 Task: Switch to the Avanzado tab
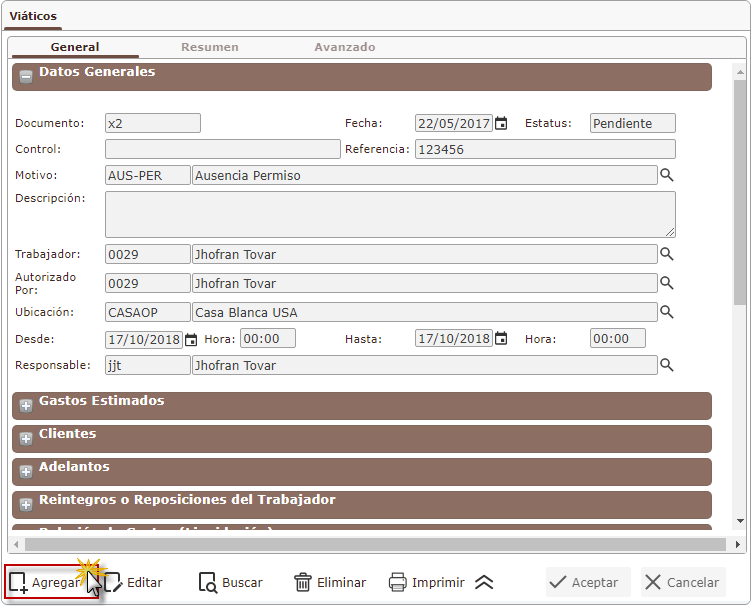(345, 47)
